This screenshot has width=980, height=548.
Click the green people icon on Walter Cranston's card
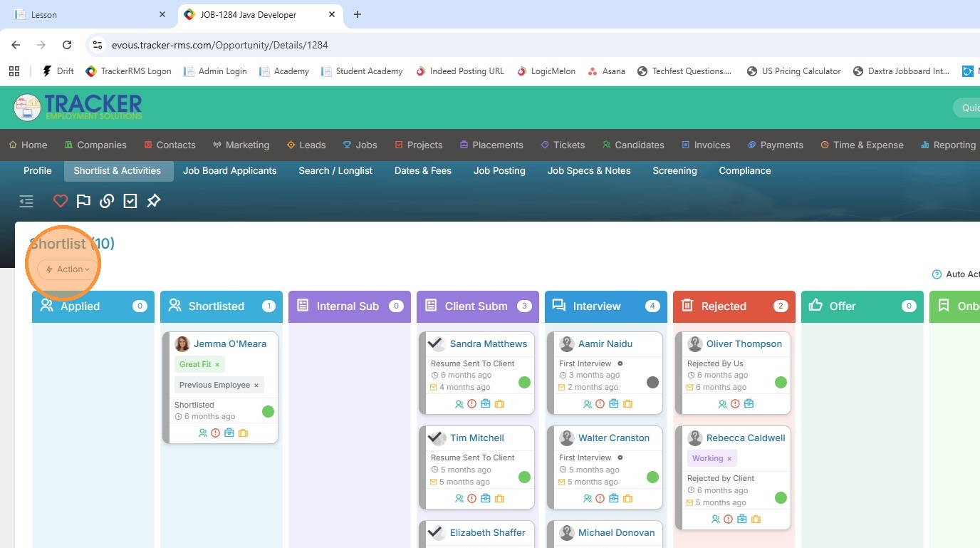tap(587, 498)
